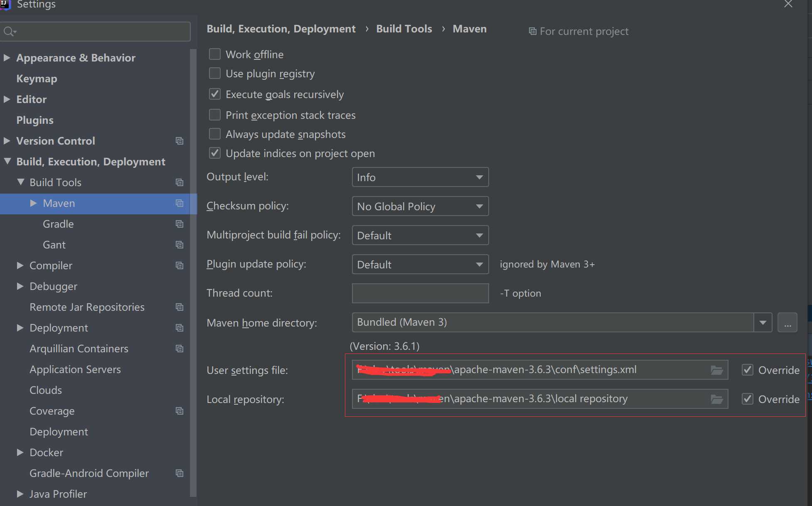
Task: Expand Java Profiler node
Action: point(20,494)
